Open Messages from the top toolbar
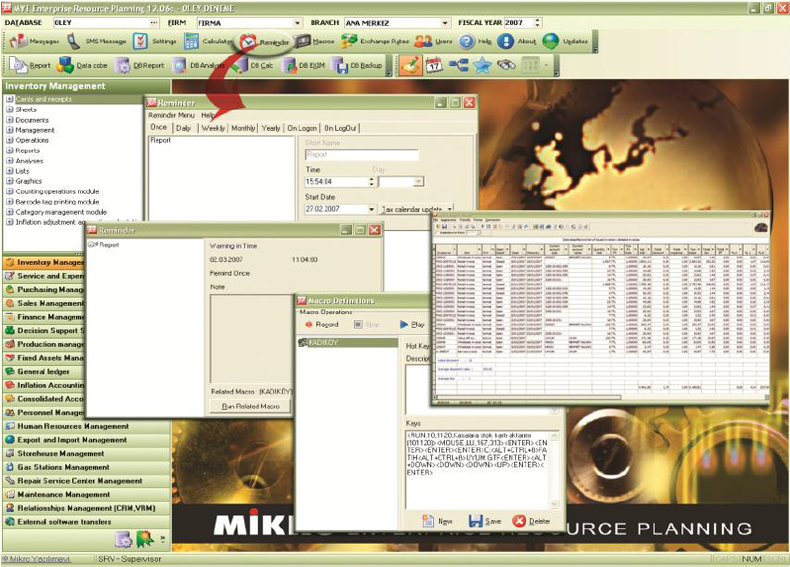The width and height of the screenshot is (790, 567). click(34, 41)
